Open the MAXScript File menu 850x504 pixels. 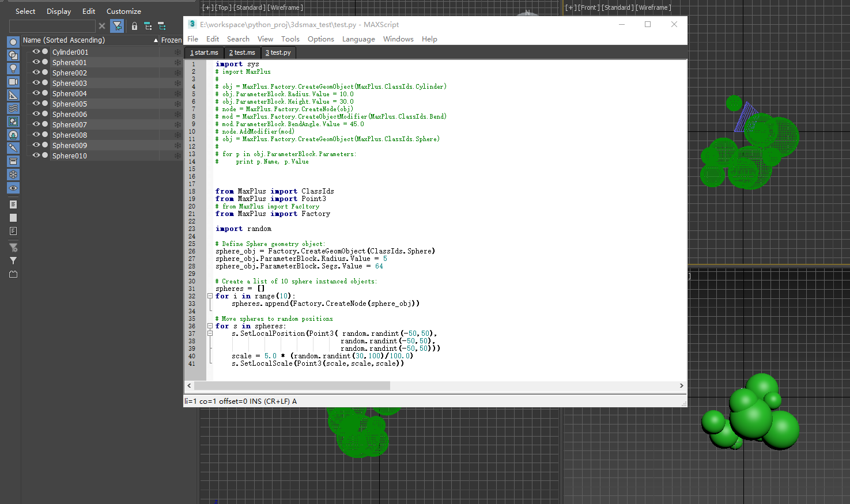[193, 39]
